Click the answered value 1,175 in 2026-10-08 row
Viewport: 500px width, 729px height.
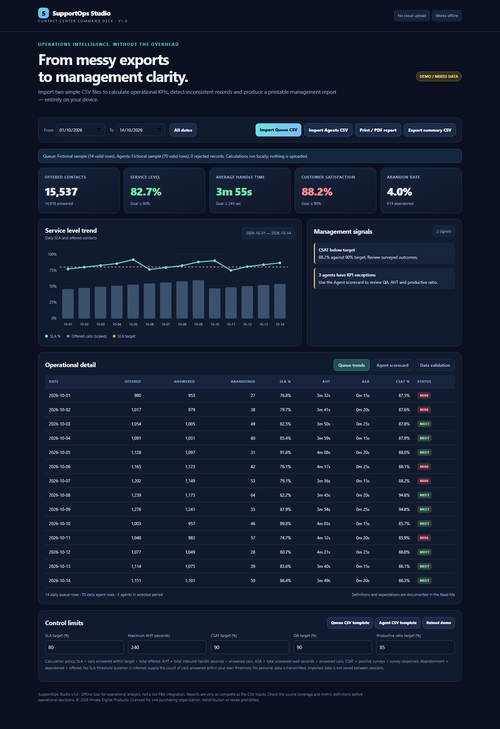coord(190,495)
